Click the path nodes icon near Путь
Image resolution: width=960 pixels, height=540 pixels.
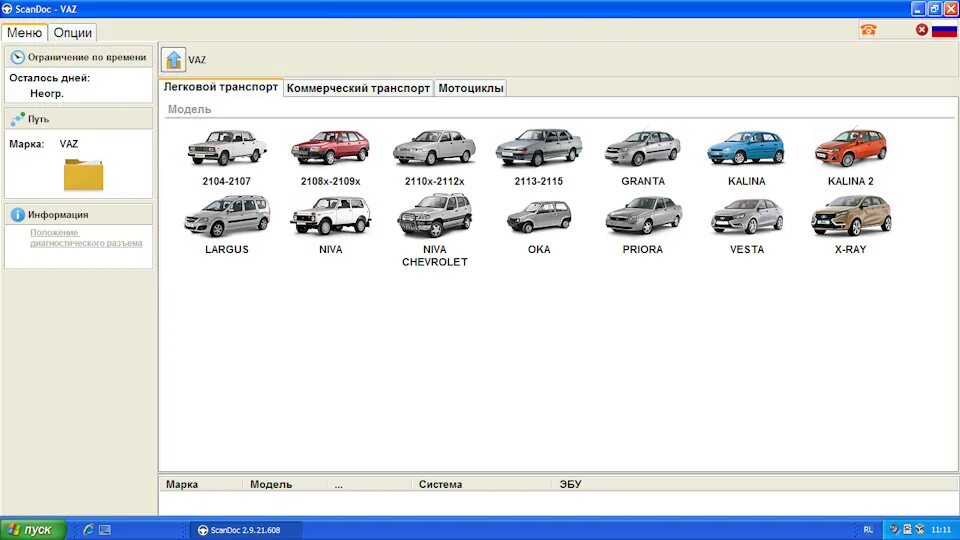click(x=17, y=119)
